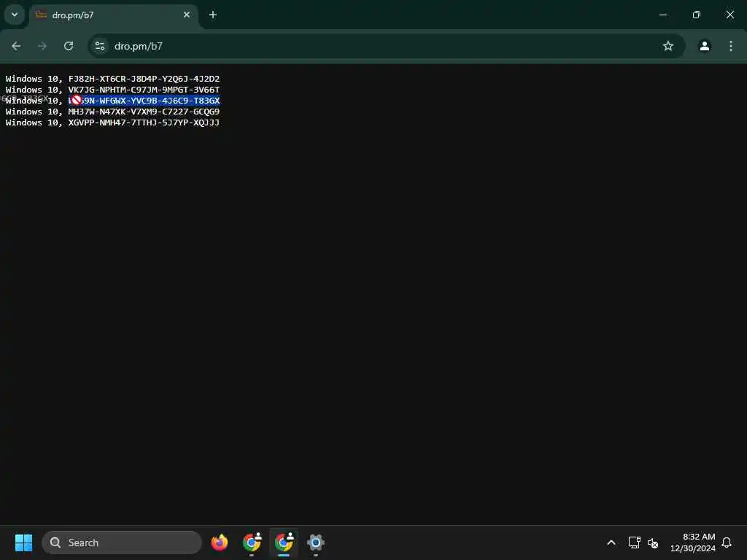Show hidden system tray icons
The width and height of the screenshot is (747, 560).
tap(611, 542)
